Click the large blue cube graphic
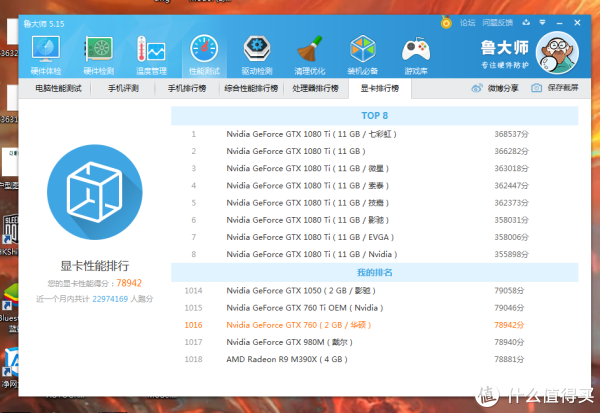 tap(95, 192)
